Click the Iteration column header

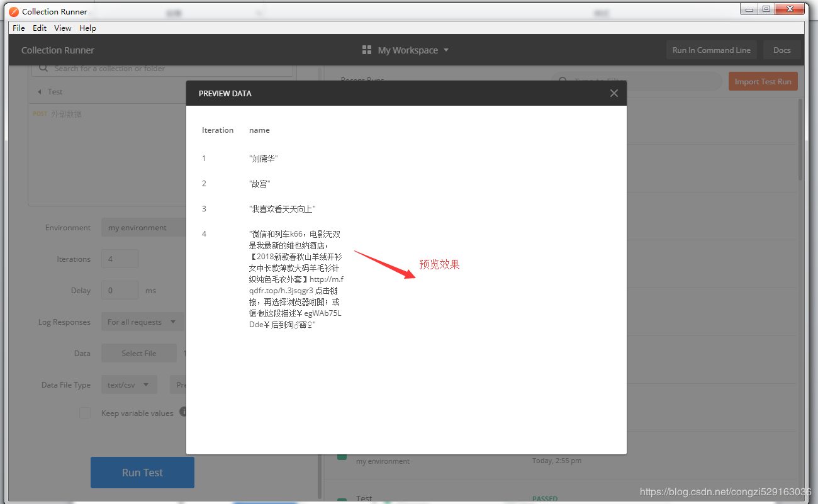pyautogui.click(x=218, y=130)
